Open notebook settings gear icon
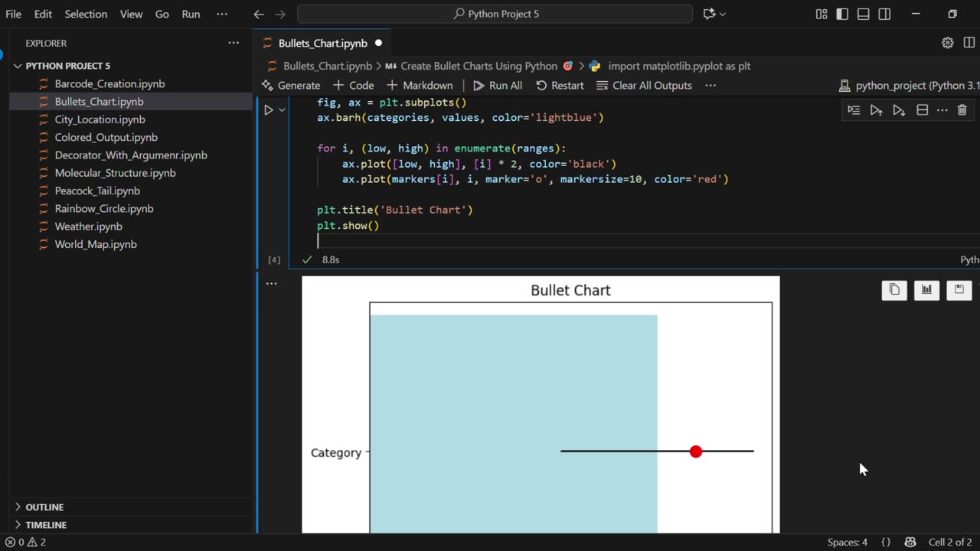The image size is (980, 551). pyautogui.click(x=948, y=43)
